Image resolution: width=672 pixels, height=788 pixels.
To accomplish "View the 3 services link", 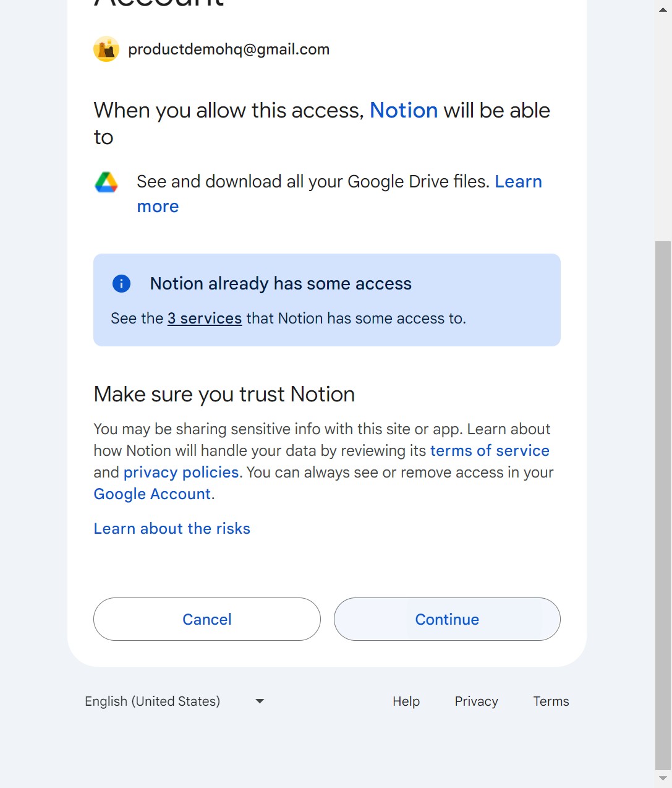I will [205, 318].
